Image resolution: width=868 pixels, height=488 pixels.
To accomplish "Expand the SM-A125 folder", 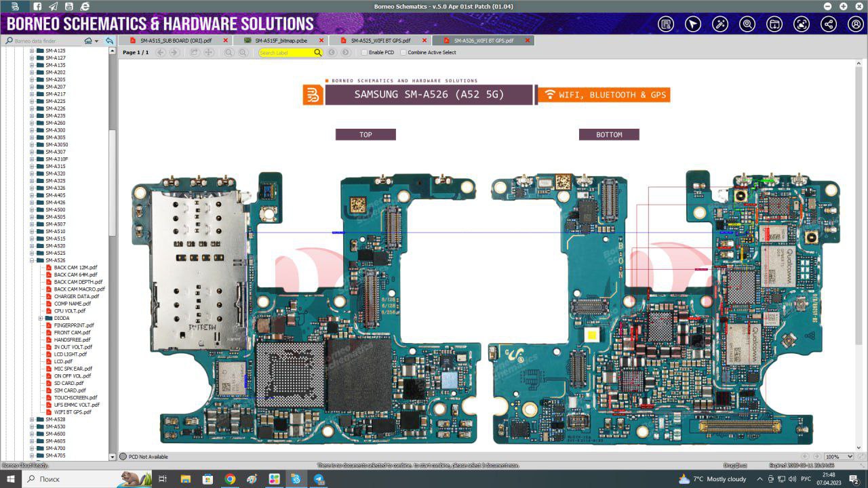I will point(32,51).
